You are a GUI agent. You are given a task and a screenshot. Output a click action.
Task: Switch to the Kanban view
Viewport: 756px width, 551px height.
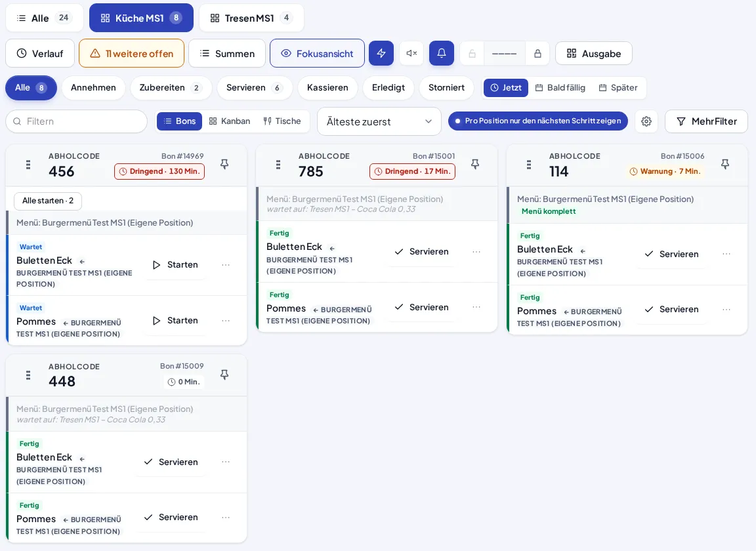[x=230, y=121]
